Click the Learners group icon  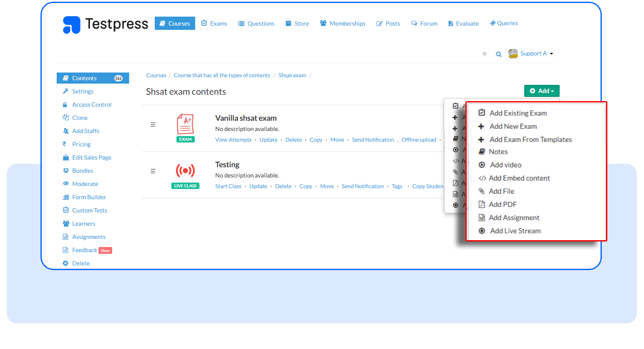point(66,224)
